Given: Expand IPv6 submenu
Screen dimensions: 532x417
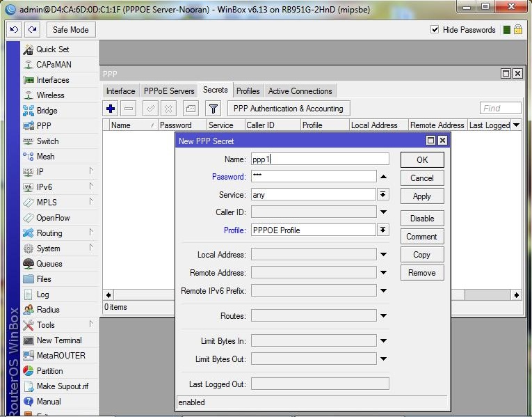Looking at the screenshot, I should pyautogui.click(x=91, y=186).
